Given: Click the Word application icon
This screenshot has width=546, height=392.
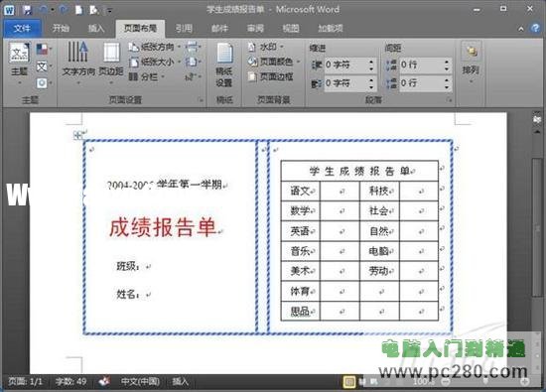Looking at the screenshot, I should [9, 10].
